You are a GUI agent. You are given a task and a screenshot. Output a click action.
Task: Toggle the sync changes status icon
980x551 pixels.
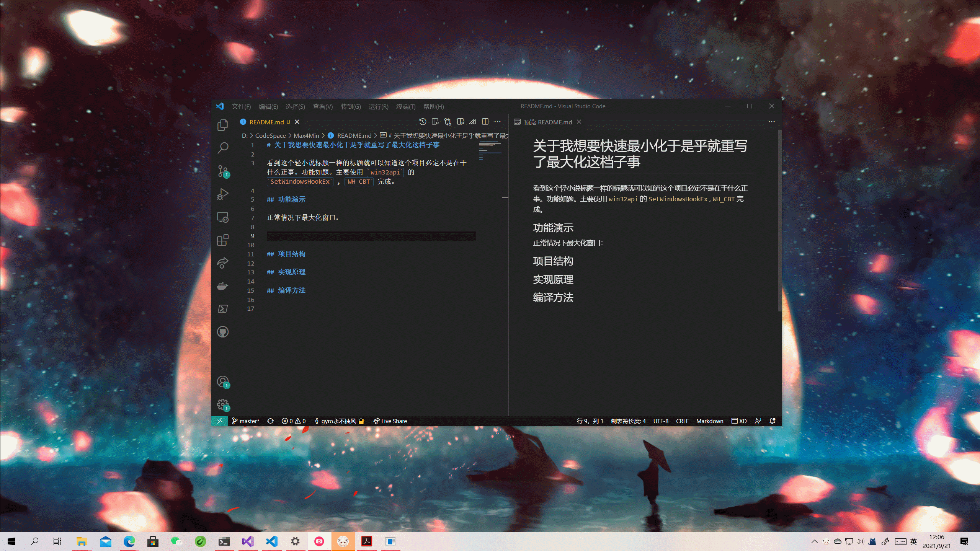(270, 421)
